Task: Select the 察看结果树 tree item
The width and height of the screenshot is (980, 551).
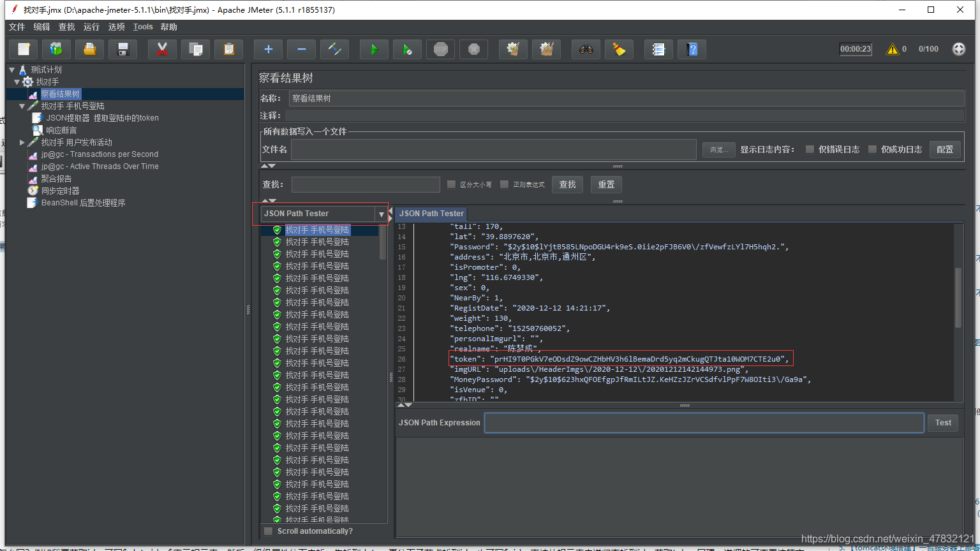Action: 54,94
